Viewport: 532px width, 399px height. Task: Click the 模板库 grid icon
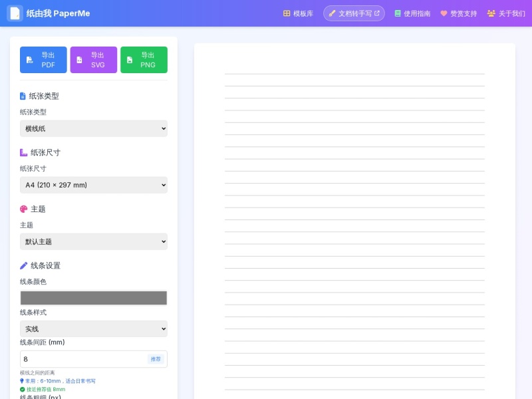287,13
